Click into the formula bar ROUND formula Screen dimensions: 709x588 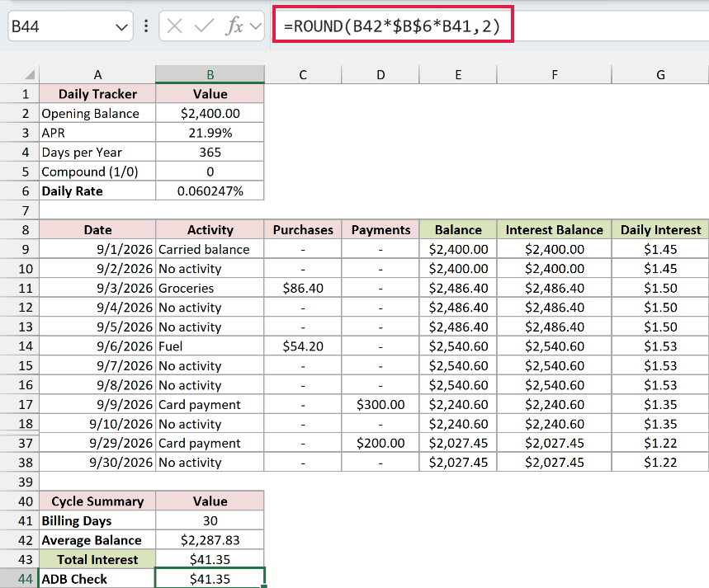tap(393, 26)
